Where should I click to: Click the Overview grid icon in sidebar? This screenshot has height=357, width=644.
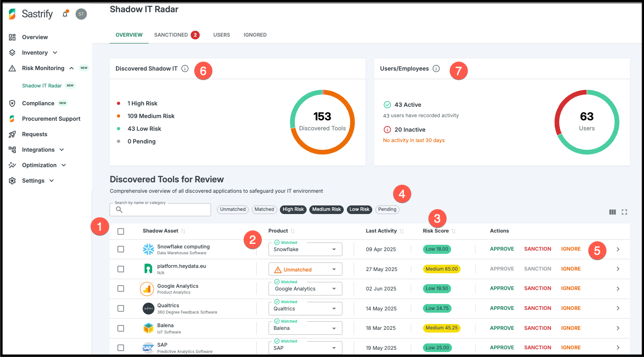[12, 37]
